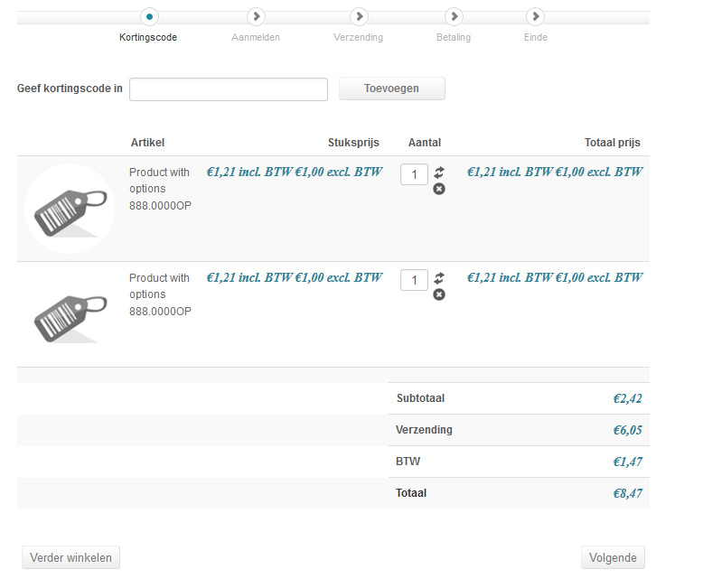This screenshot has height=588, width=703.
Task: Refresh quantity of first product
Action: tap(439, 172)
